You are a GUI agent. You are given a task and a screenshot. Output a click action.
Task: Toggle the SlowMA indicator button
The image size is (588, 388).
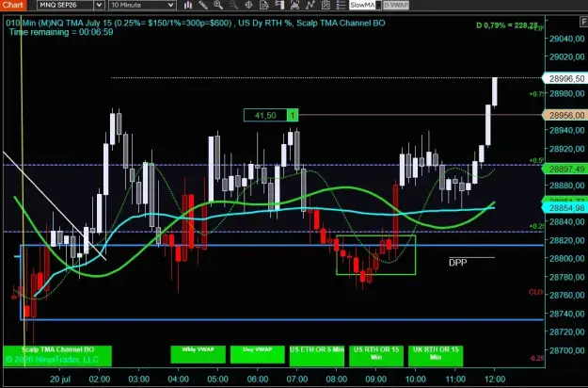pyautogui.click(x=362, y=6)
